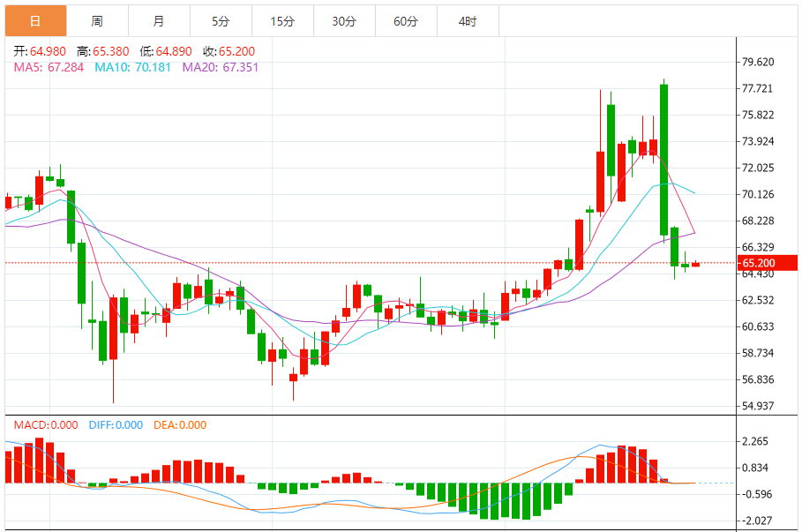
Task: Click the 75.822 price axis label
Action: pyautogui.click(x=758, y=115)
